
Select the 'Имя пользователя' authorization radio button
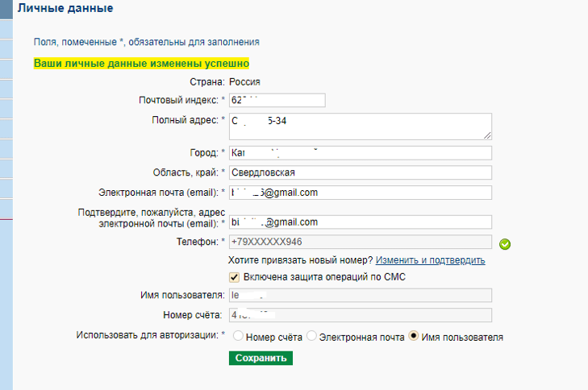click(415, 336)
